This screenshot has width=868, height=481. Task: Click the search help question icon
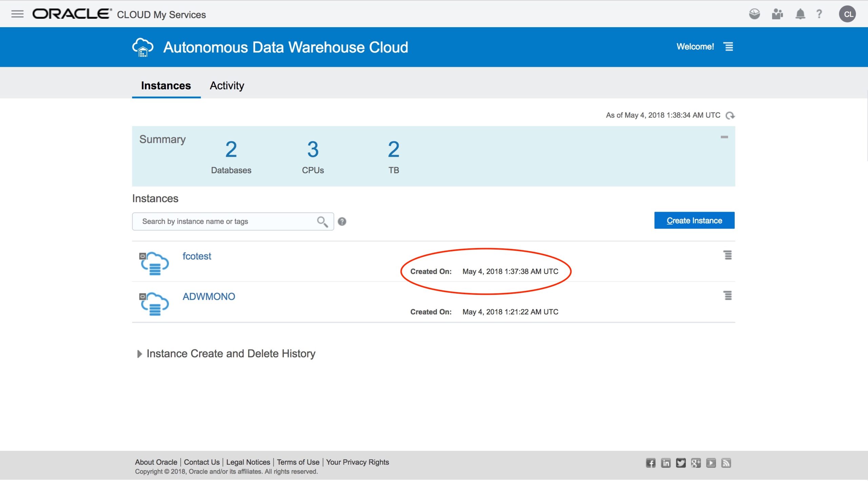[x=342, y=222]
